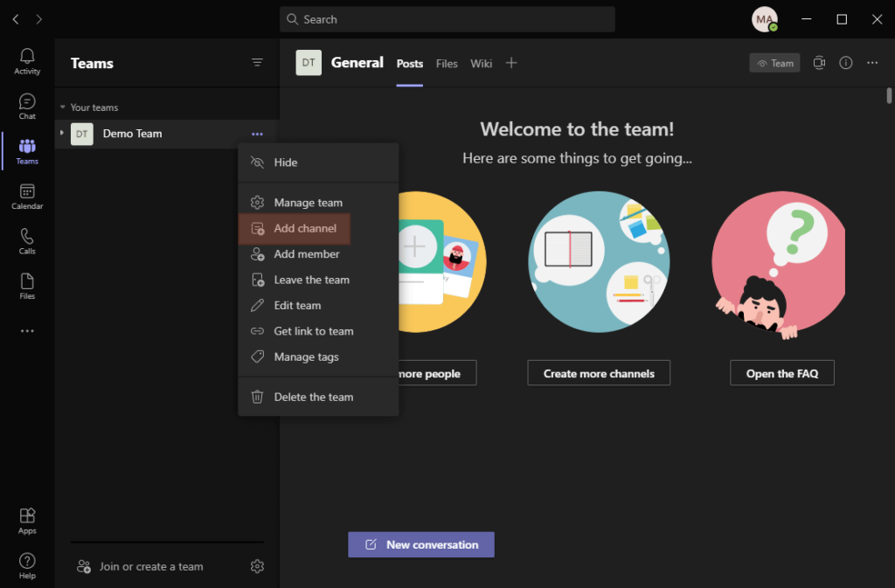Switch to the Files tab
Viewport: 895px width, 588px height.
click(x=447, y=63)
